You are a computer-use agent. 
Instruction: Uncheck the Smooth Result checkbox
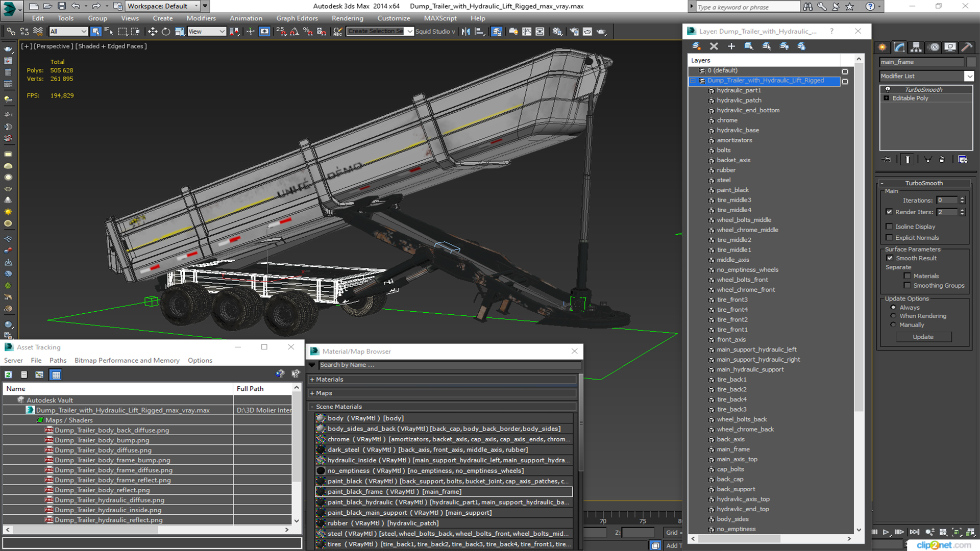[x=890, y=258]
